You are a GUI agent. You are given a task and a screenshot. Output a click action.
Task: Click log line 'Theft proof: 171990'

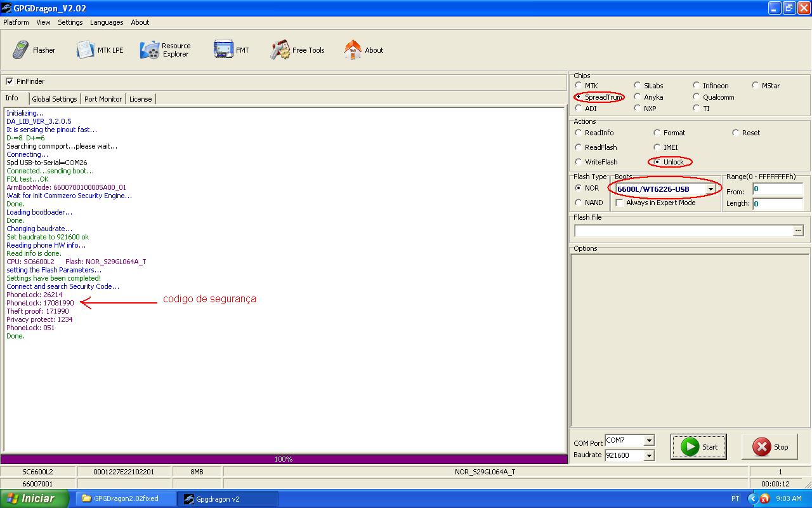[x=37, y=311]
